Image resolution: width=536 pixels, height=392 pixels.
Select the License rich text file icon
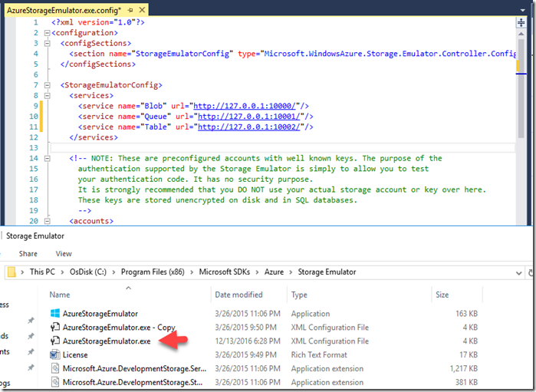(55, 354)
